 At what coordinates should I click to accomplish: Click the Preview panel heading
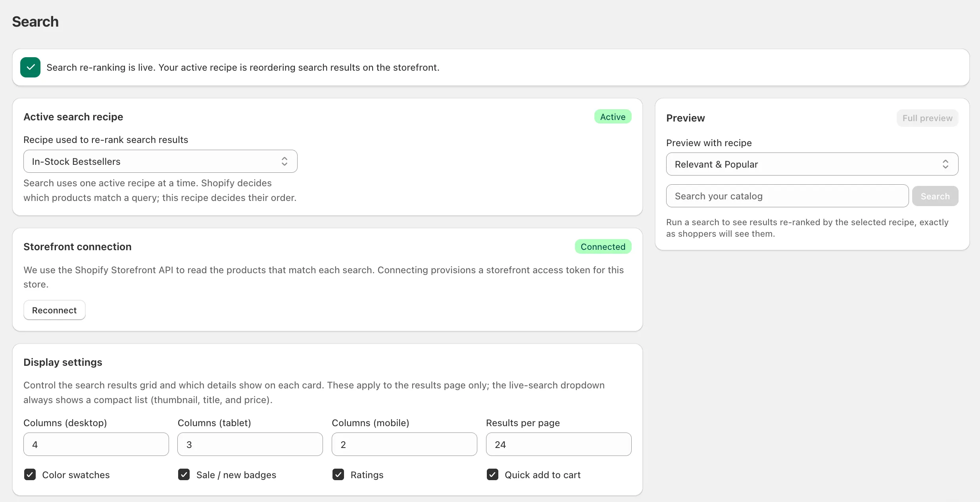[686, 118]
